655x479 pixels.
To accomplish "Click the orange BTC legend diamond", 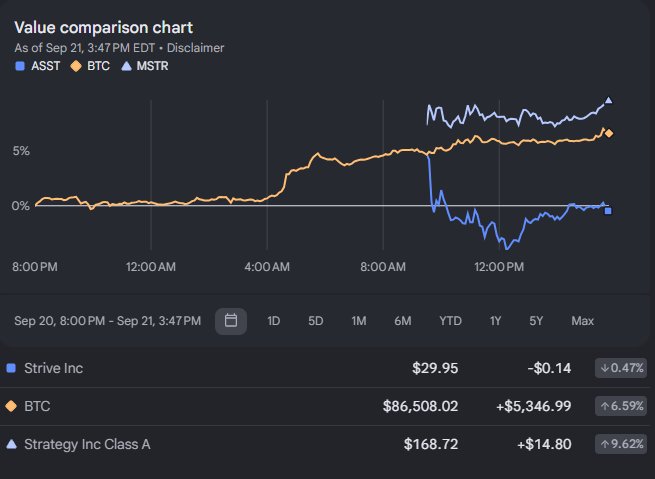I will pyautogui.click(x=76, y=66).
